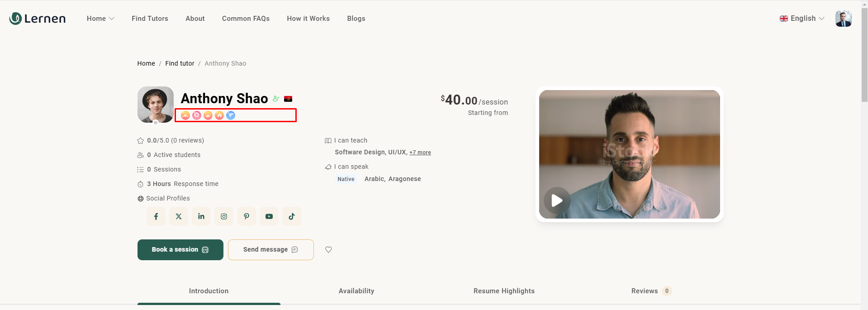This screenshot has height=310, width=868.
Task: Open the YouTube social profile icon
Action: click(269, 216)
